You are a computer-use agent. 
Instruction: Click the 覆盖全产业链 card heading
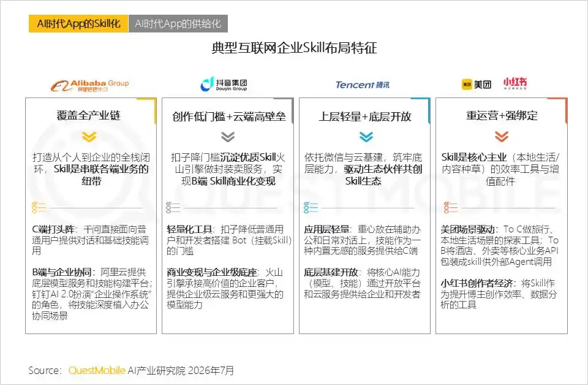[89, 116]
